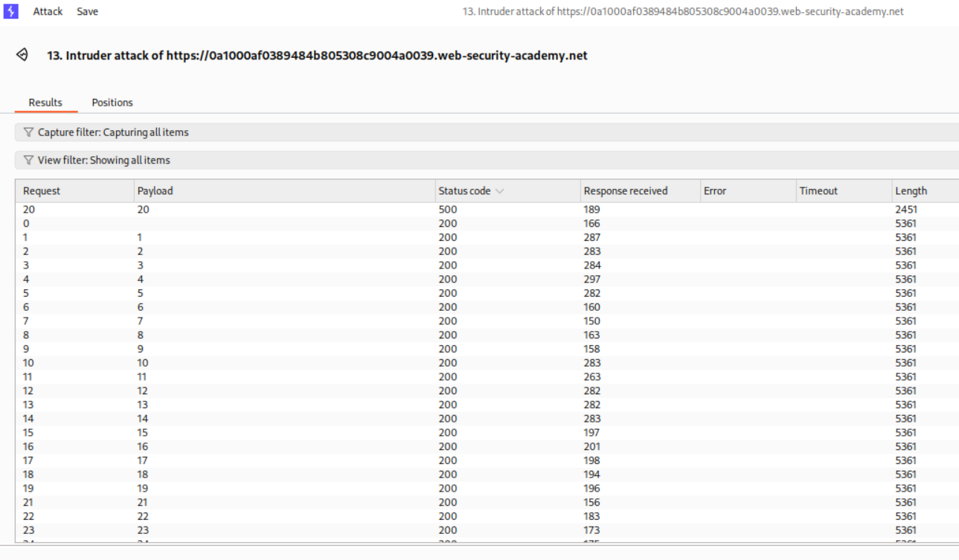The width and height of the screenshot is (959, 560).
Task: Click the Capture filter funnel icon
Action: point(28,132)
